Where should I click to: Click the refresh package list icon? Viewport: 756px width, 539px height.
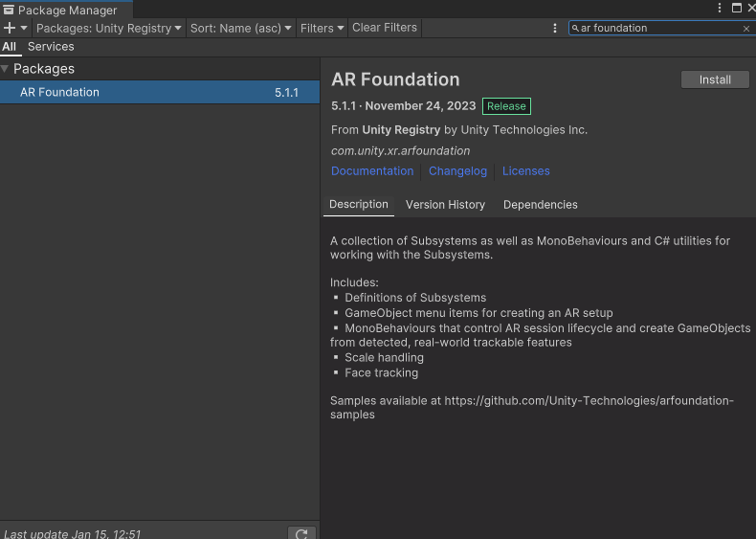pos(301,533)
